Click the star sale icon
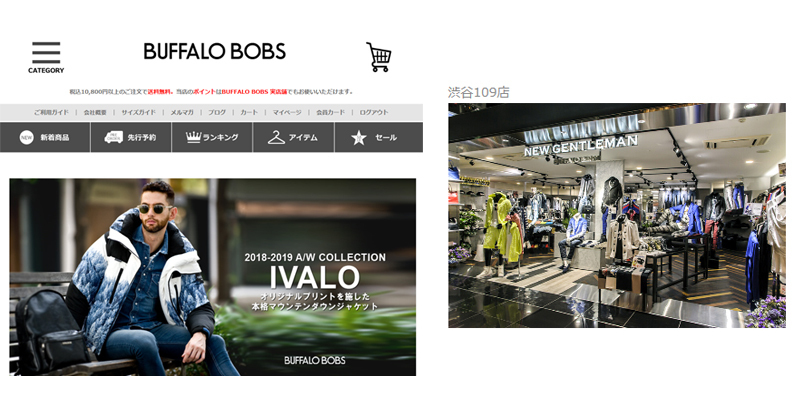 click(359, 138)
